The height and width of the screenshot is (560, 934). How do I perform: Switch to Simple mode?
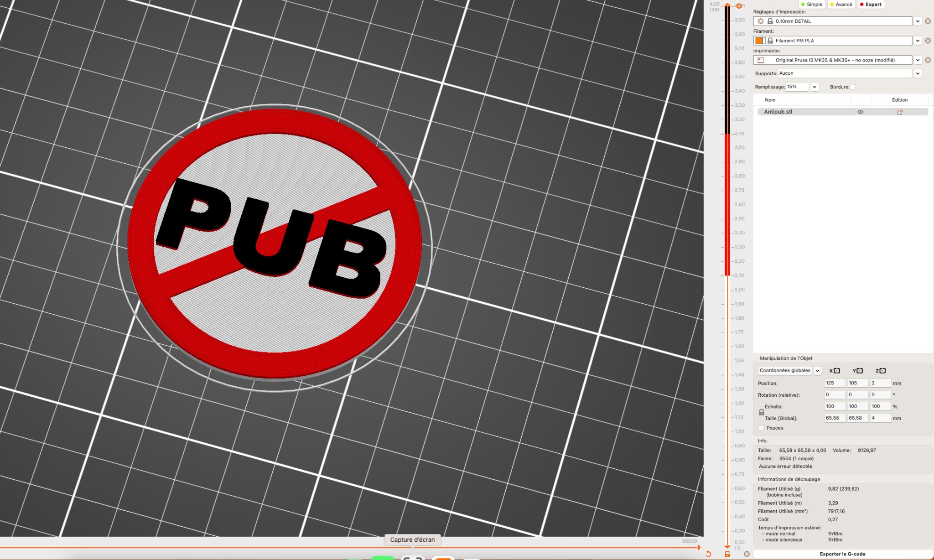[x=811, y=5]
